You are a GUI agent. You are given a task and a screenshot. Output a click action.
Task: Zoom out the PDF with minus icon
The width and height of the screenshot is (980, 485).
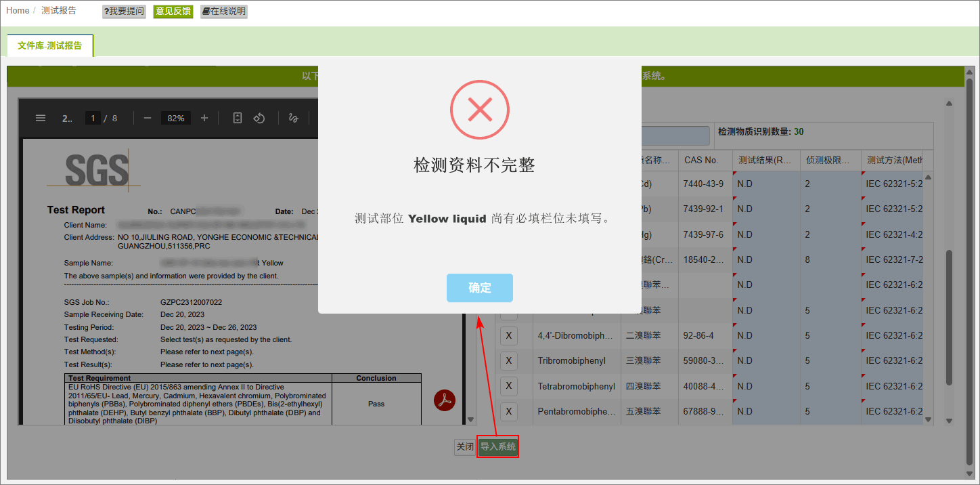[x=148, y=118]
